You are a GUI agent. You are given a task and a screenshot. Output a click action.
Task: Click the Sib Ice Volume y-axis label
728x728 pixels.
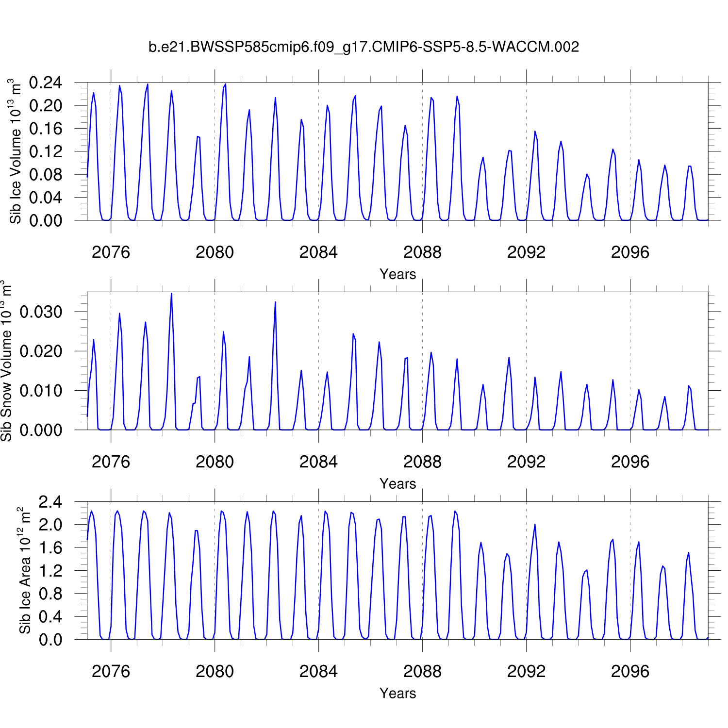pos(16,151)
